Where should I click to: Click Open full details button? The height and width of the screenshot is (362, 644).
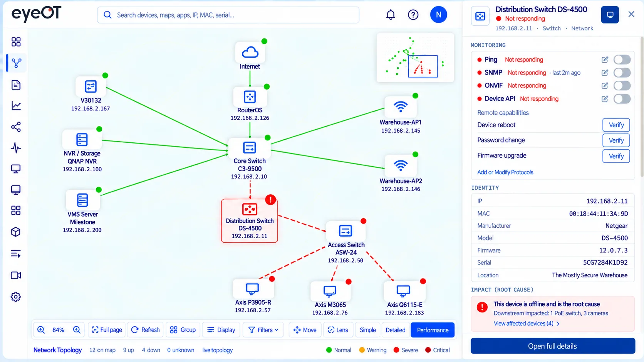click(553, 346)
